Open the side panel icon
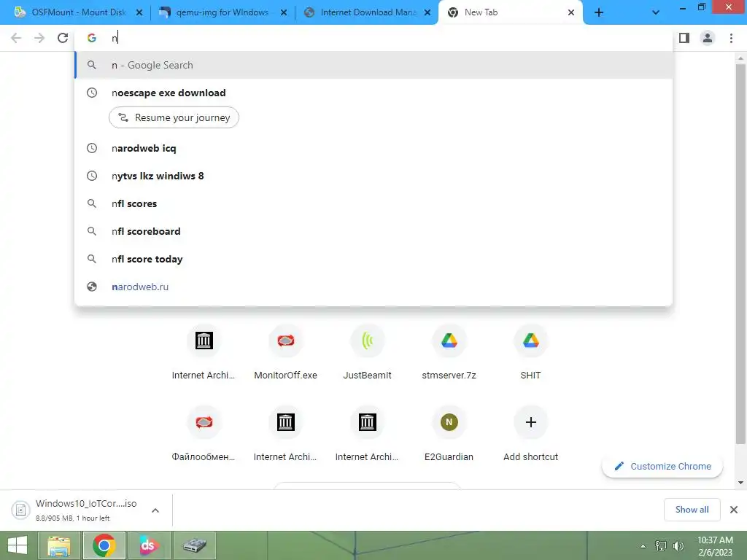The height and width of the screenshot is (560, 747). pyautogui.click(x=684, y=38)
